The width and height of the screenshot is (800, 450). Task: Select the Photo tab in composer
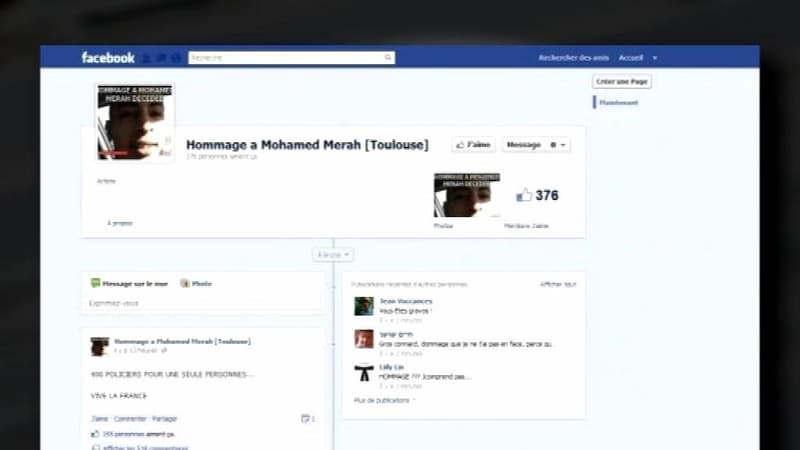[202, 284]
